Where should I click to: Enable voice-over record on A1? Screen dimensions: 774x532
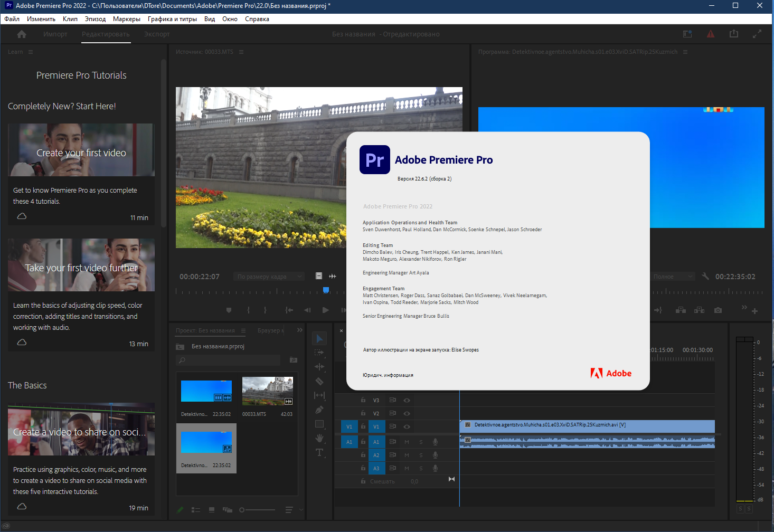click(435, 442)
